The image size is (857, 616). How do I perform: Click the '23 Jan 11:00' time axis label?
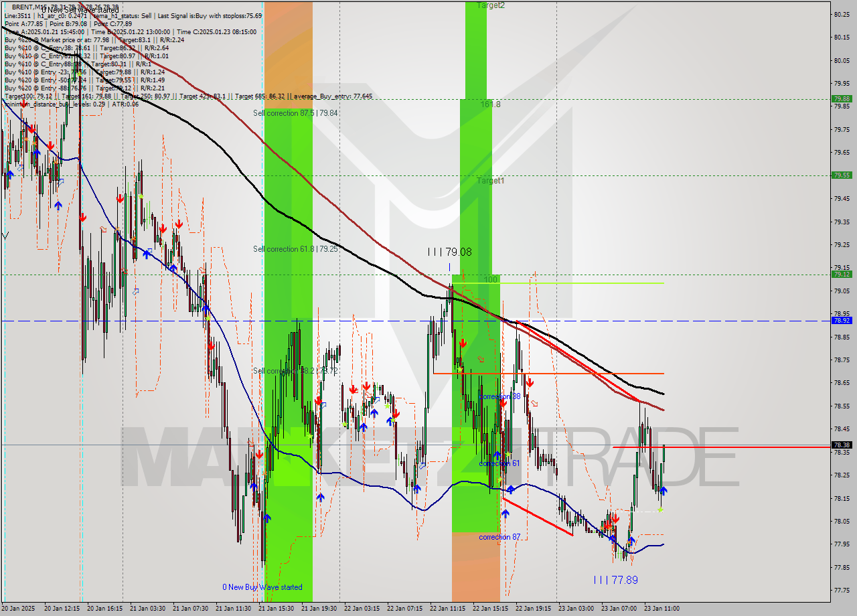coord(662,609)
